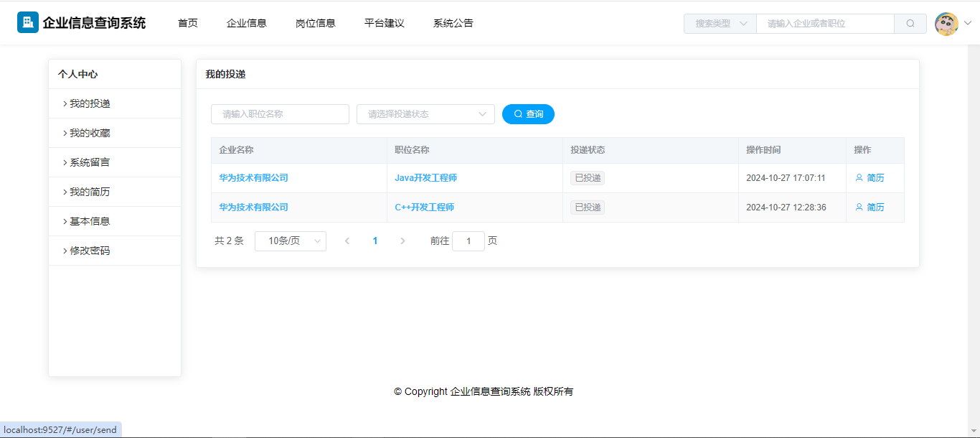Focus the 请输入职位名称 input field
980x438 pixels.
tap(280, 114)
